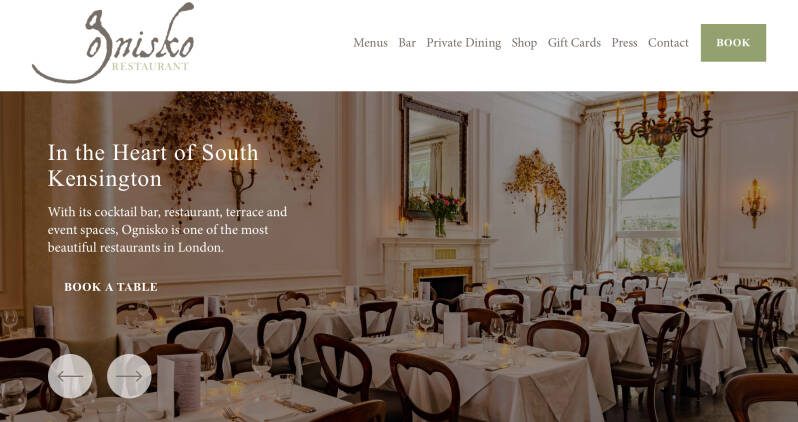The height and width of the screenshot is (422, 798).
Task: Visit the Shop section
Action: [524, 43]
